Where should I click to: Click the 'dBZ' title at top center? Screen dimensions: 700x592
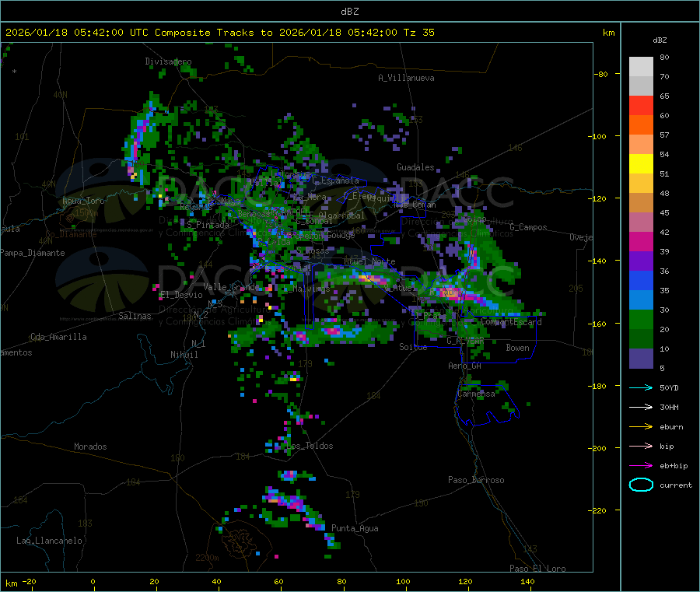(349, 11)
